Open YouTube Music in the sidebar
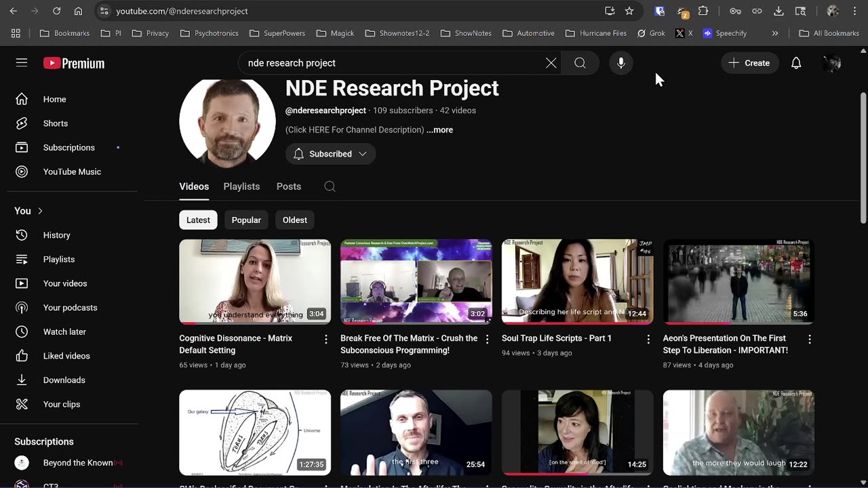Viewport: 868px width, 488px height. 71,171
